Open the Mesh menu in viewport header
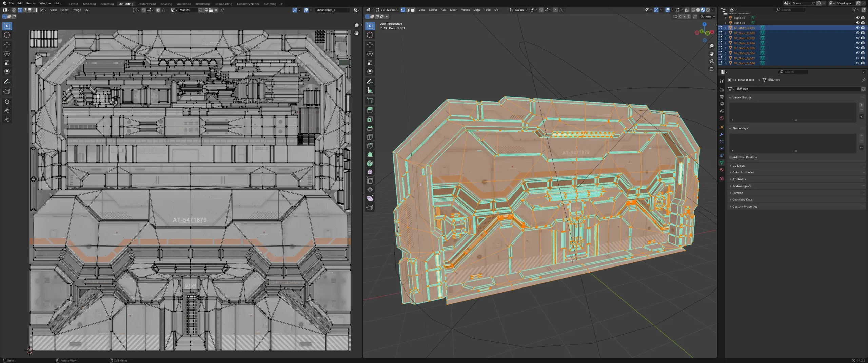Viewport: 868px width, 363px height. 453,10
